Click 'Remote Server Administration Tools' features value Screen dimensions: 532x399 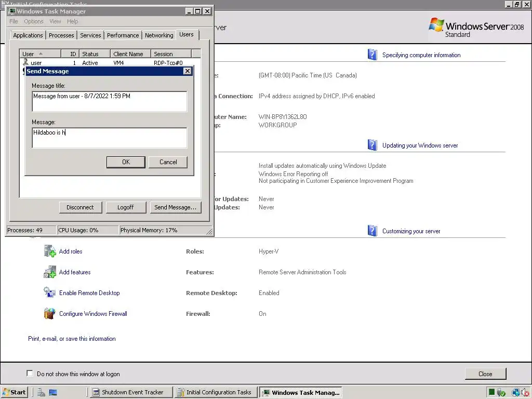click(x=302, y=272)
